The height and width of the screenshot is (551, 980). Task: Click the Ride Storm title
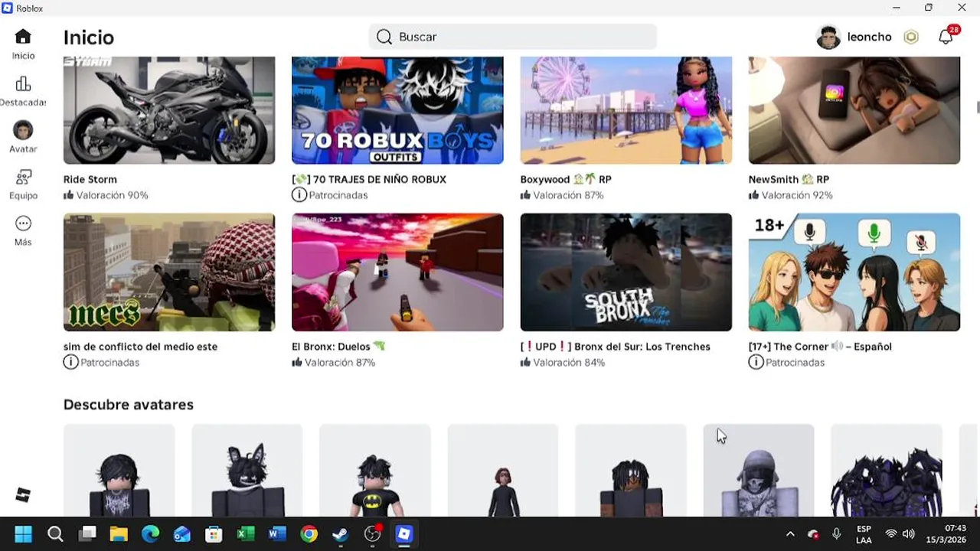(x=90, y=179)
